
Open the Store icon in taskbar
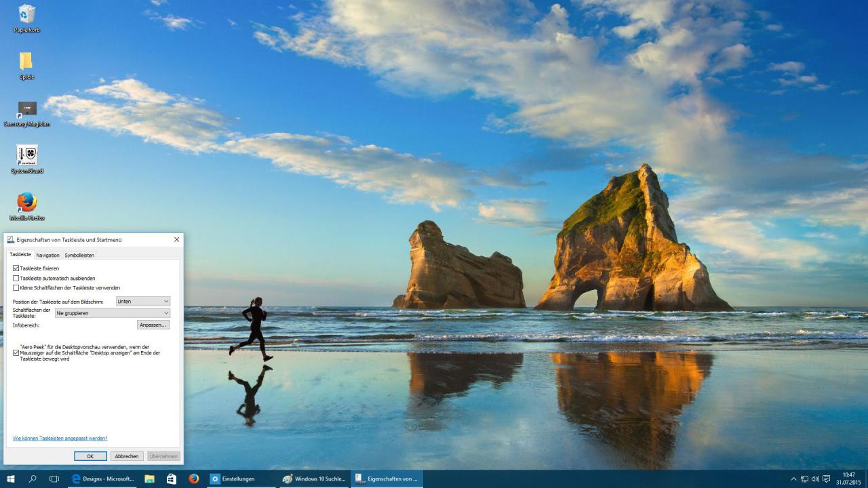pos(172,479)
